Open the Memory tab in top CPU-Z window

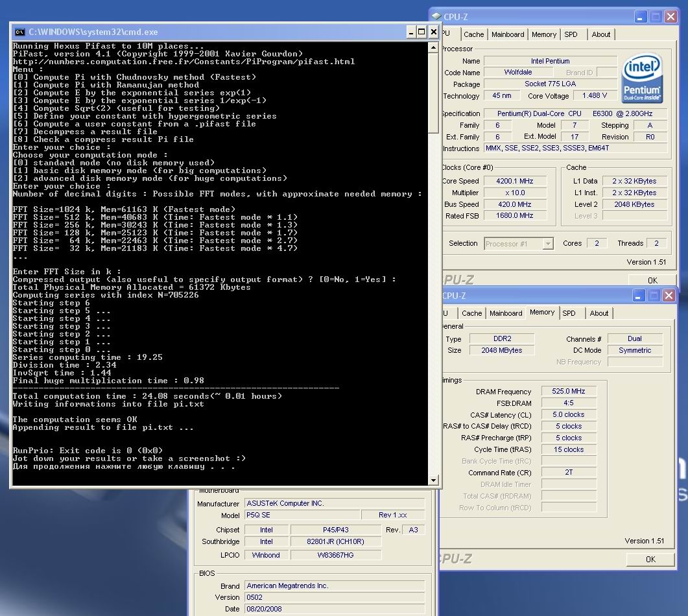click(x=543, y=34)
